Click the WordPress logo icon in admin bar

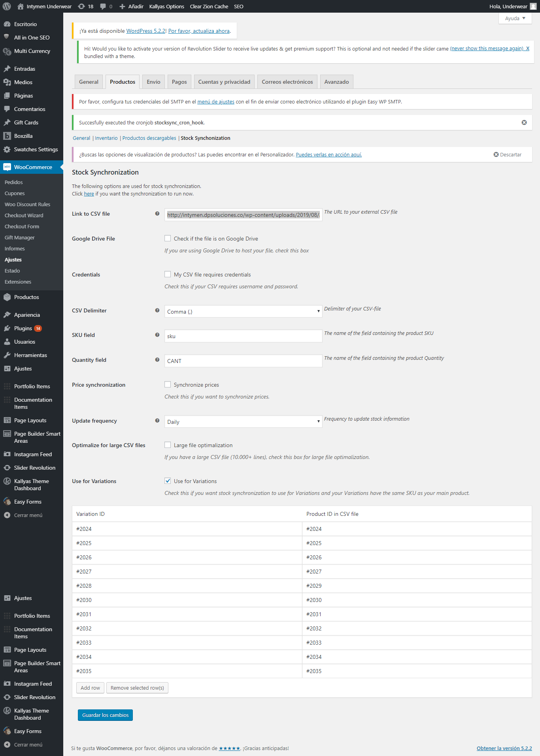7,6
